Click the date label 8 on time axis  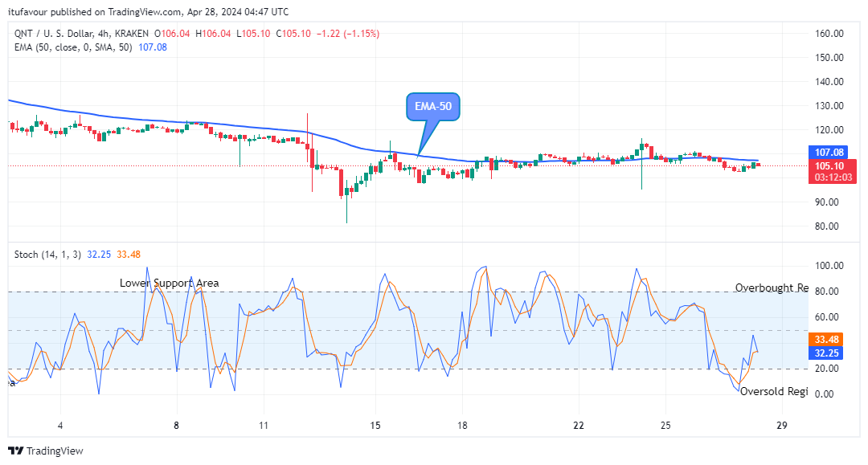[x=176, y=426]
